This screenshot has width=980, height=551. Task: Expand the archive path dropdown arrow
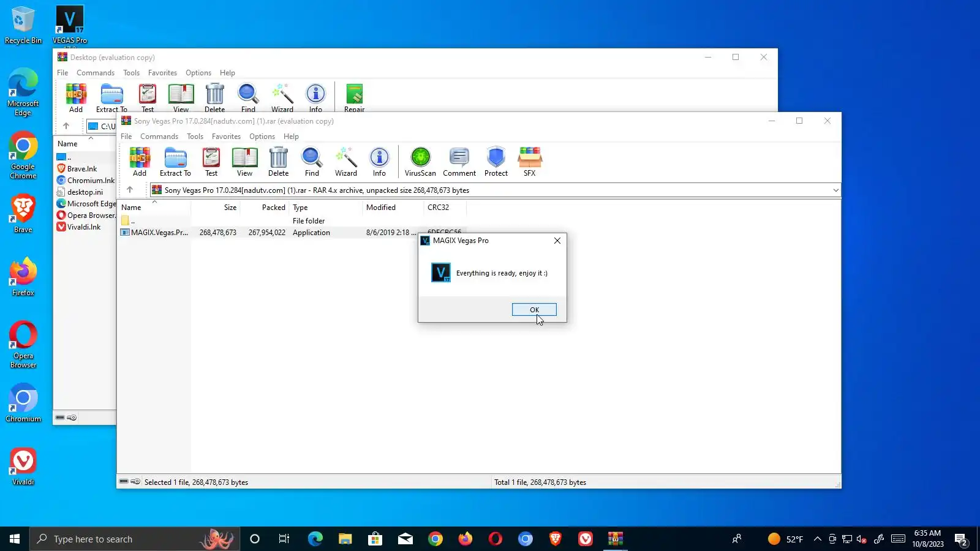[x=835, y=190]
